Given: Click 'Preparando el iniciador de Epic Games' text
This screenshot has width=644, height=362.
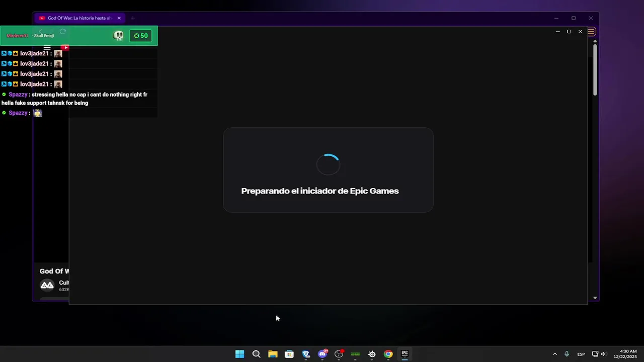Looking at the screenshot, I should pos(320,191).
